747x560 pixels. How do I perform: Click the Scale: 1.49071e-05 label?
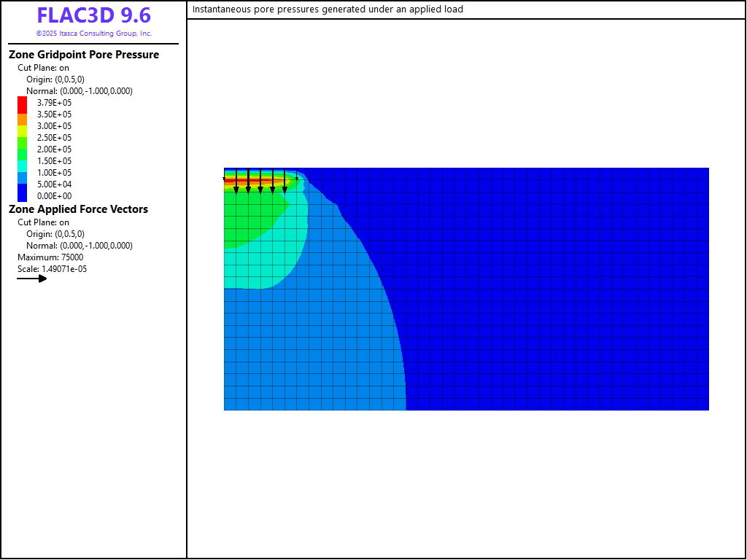[x=53, y=269]
